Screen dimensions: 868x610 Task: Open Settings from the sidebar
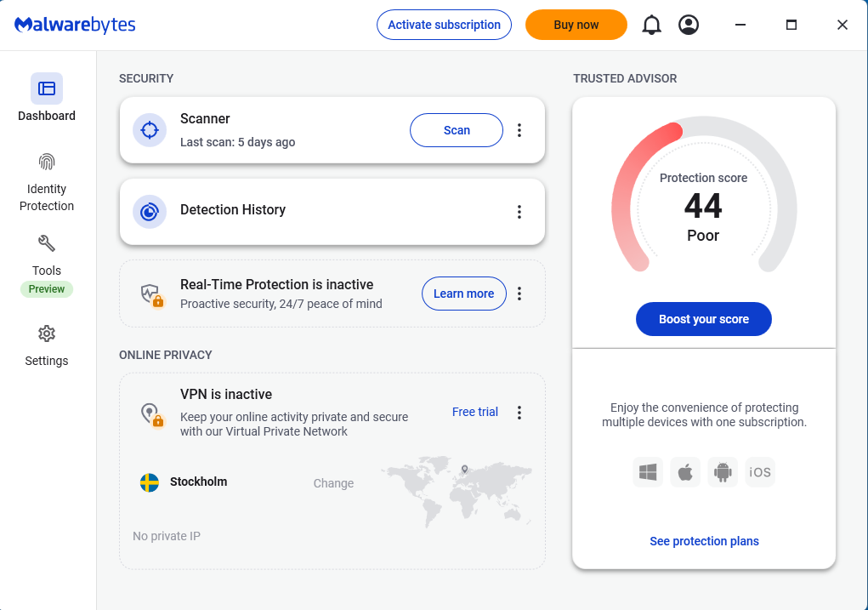point(47,345)
